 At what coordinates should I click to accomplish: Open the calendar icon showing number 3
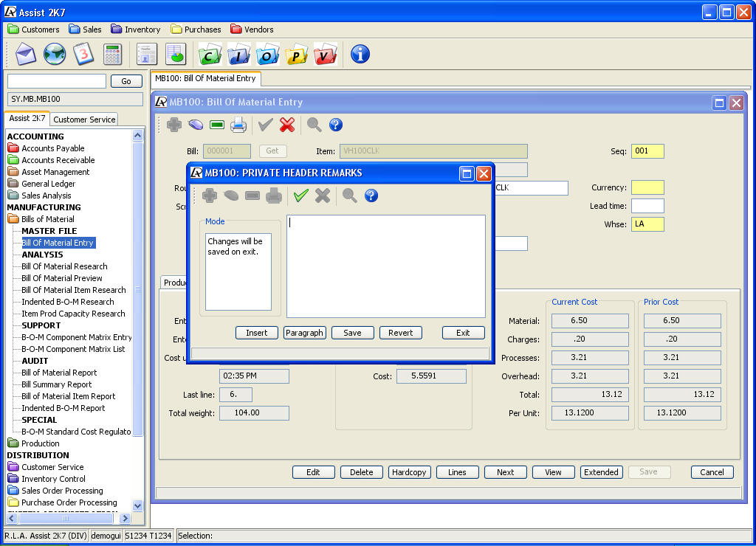(x=83, y=54)
